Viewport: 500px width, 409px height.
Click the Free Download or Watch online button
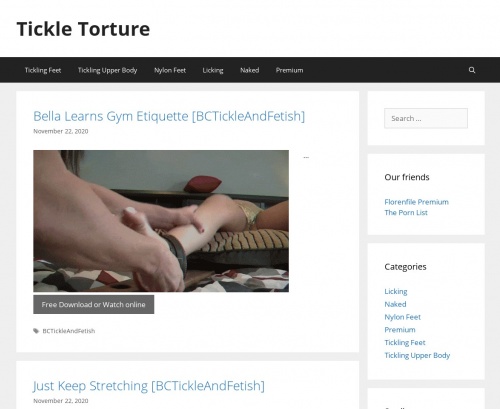tap(94, 304)
